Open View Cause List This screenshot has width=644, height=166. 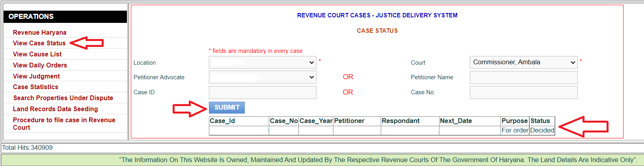coord(37,54)
